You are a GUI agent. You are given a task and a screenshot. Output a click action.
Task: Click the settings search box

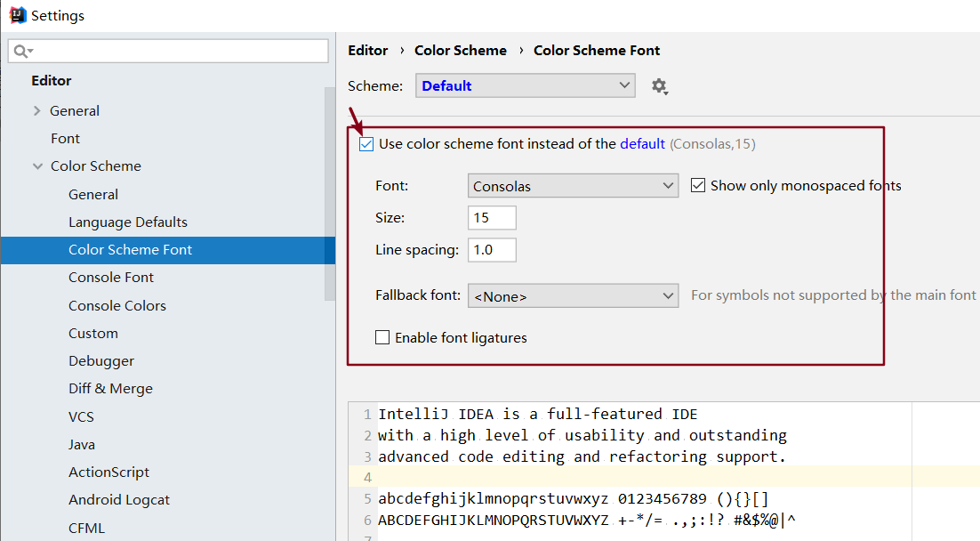tap(168, 52)
